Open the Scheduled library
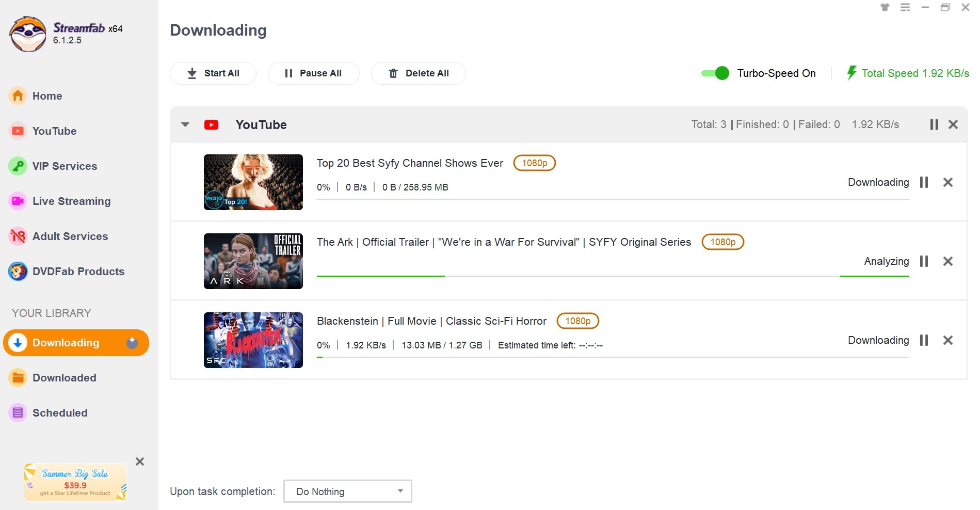Image resolution: width=980 pixels, height=510 pixels. click(x=60, y=413)
